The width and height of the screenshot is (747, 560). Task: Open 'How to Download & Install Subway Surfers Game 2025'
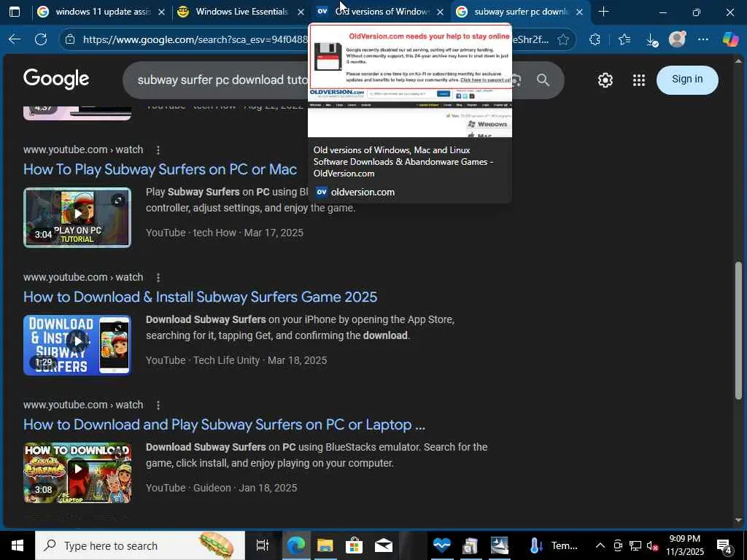(200, 297)
